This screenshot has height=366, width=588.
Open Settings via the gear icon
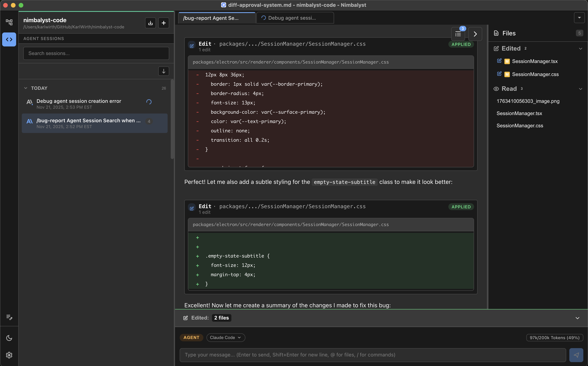coord(9,355)
